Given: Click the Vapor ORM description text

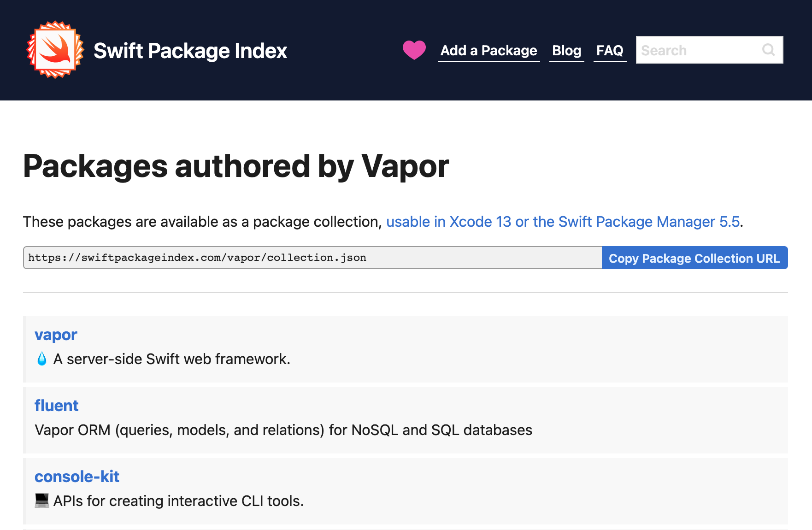Looking at the screenshot, I should (x=283, y=430).
